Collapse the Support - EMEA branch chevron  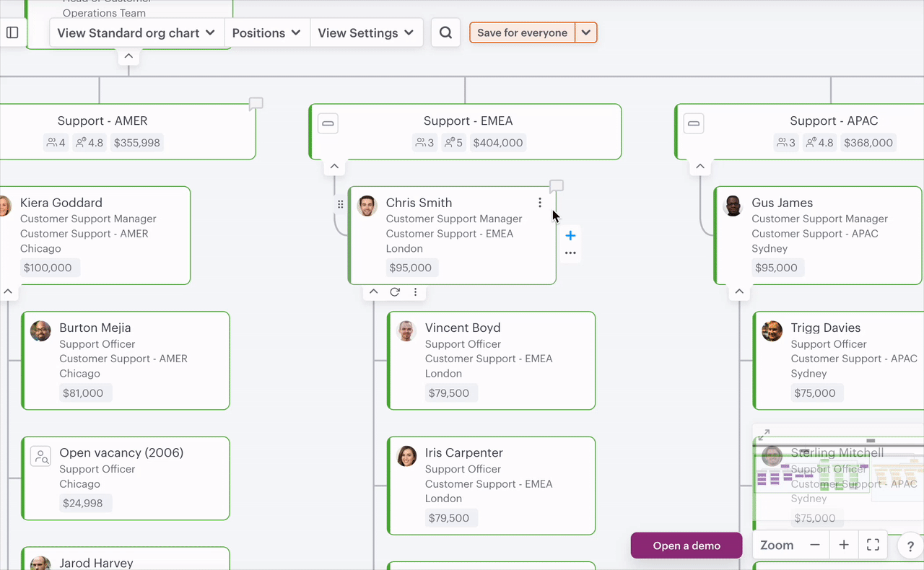334,167
